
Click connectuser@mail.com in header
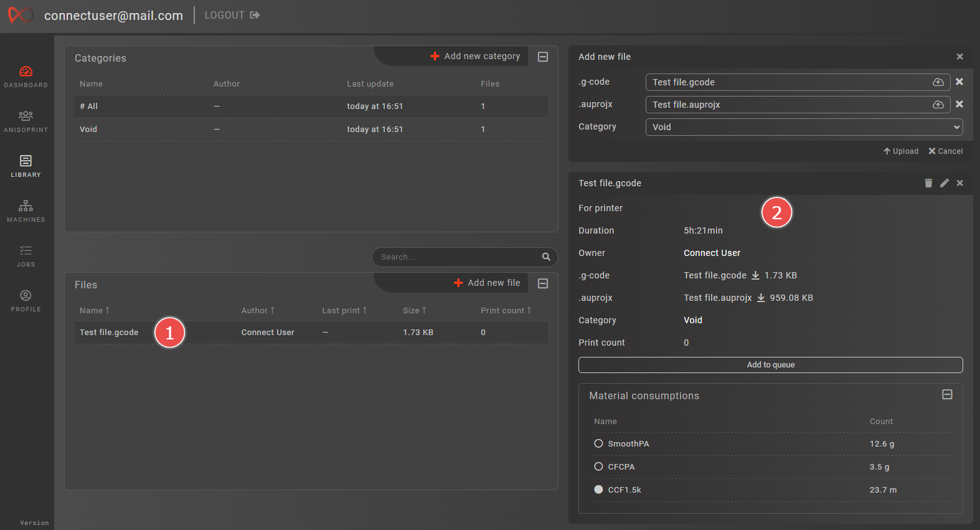tap(113, 16)
